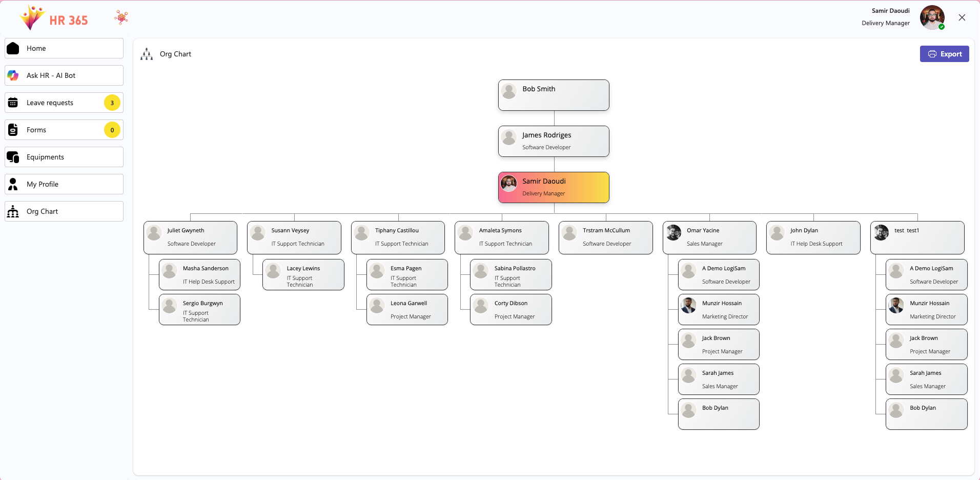Select the highlighted Samir Daoudi chart node
Screen dimensions: 980x480
tap(554, 187)
